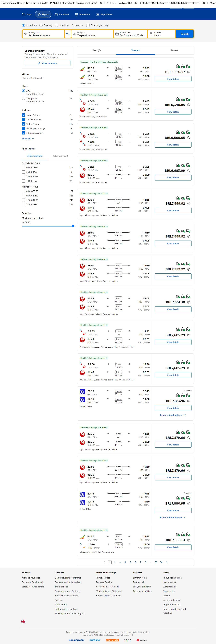Screen dimensions: 216x644
Task: Click the UK flag language icon in the footer
Action: coord(23,621)
